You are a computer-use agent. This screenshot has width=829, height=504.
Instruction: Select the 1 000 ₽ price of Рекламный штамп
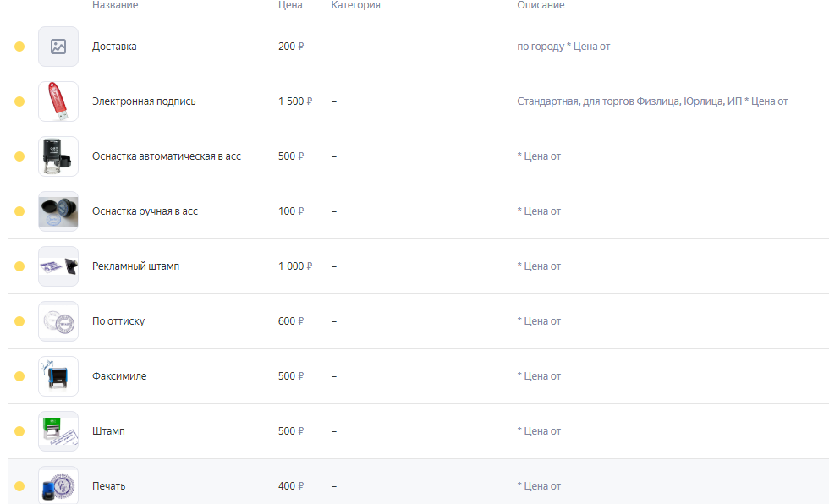coord(295,266)
